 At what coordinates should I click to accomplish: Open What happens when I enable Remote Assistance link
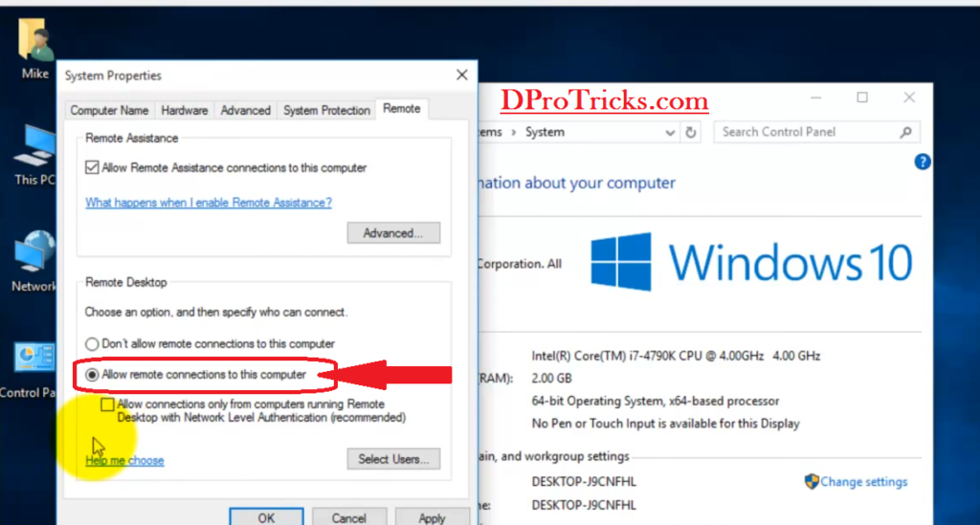point(209,203)
